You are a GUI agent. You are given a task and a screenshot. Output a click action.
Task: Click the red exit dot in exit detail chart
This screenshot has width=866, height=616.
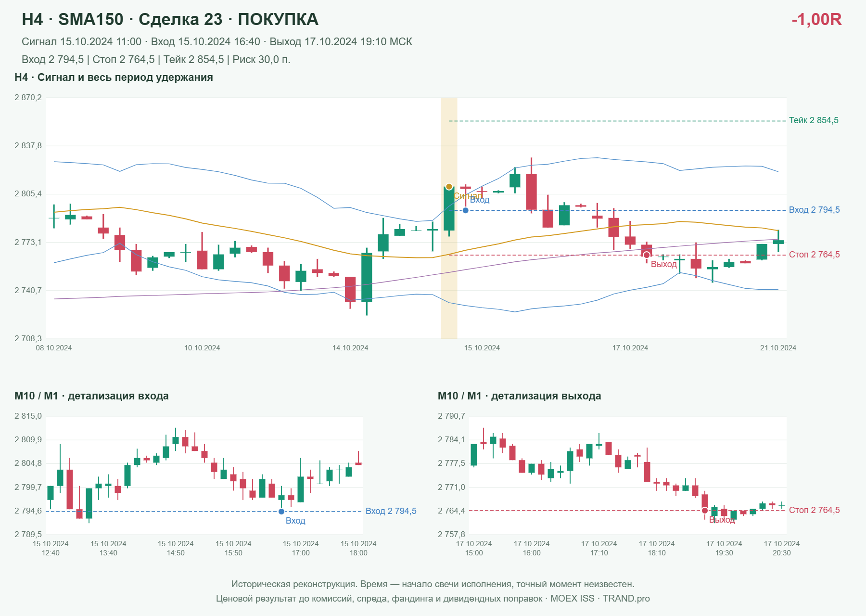pyautogui.click(x=705, y=511)
